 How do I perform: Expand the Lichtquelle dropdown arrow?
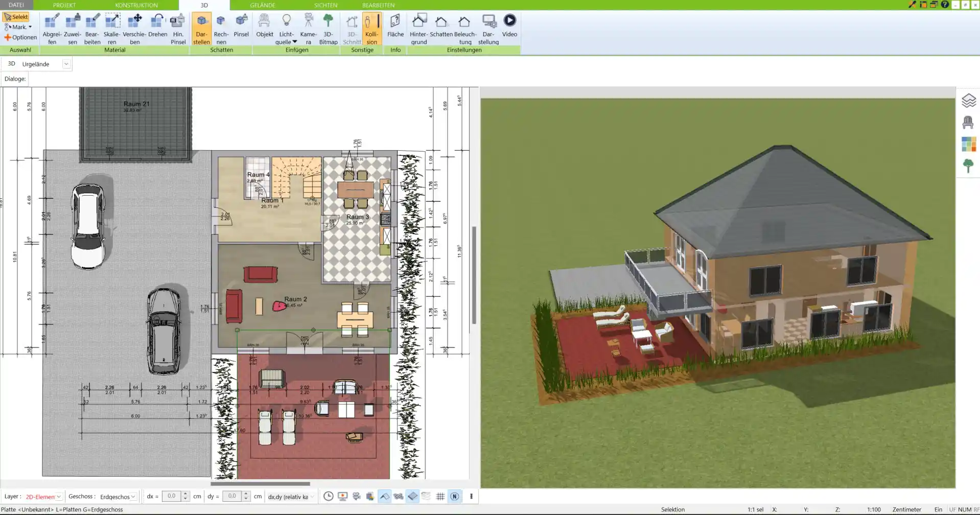point(294,42)
